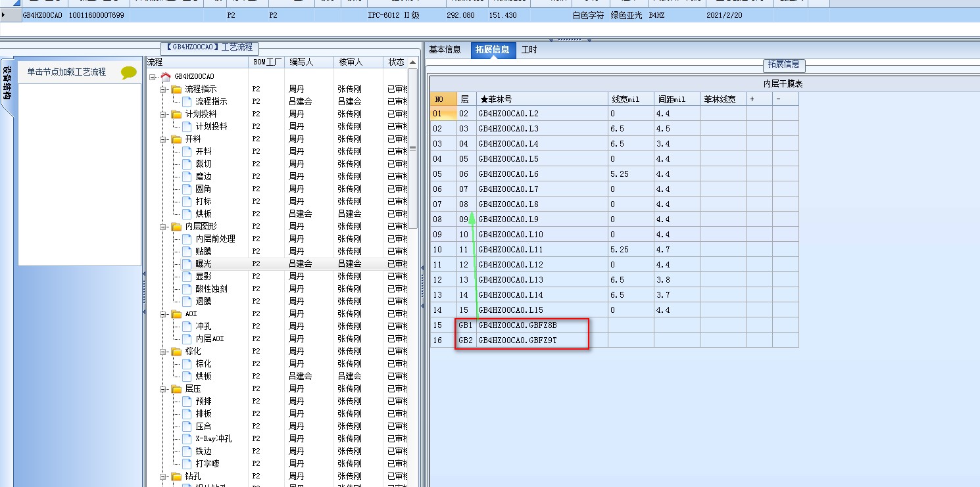Screen dimensions: 980x487
Task: Click the 编写人 column header
Action: click(x=309, y=62)
